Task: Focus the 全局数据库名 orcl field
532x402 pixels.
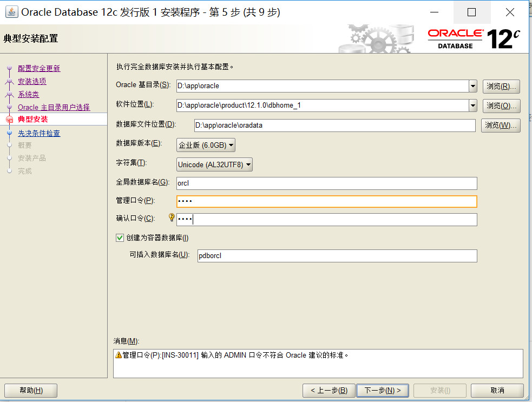Action: [327, 183]
